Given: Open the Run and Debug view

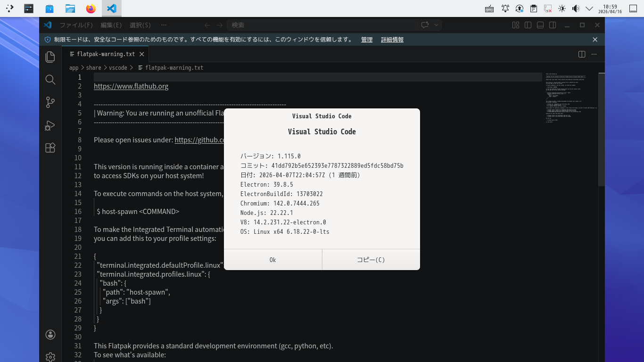Looking at the screenshot, I should point(50,125).
